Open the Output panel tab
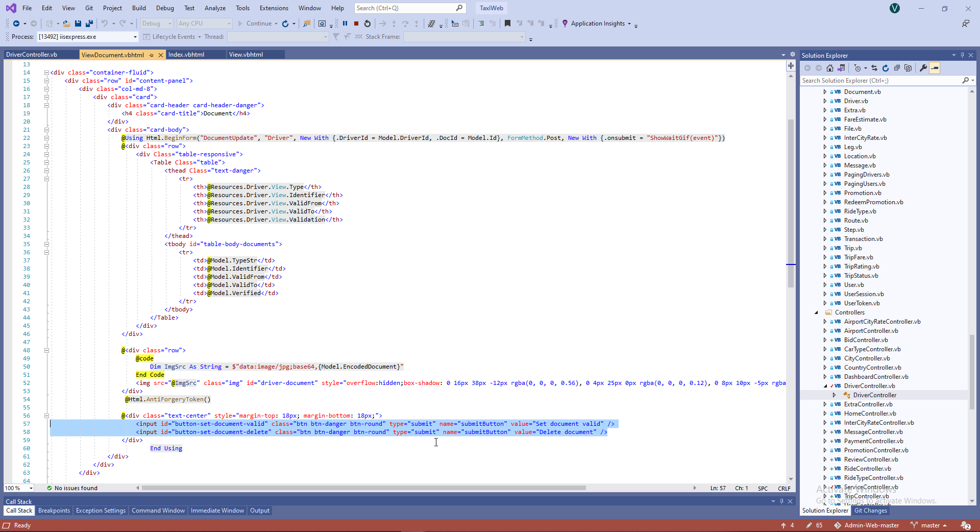Image resolution: width=980 pixels, height=532 pixels. click(x=260, y=511)
